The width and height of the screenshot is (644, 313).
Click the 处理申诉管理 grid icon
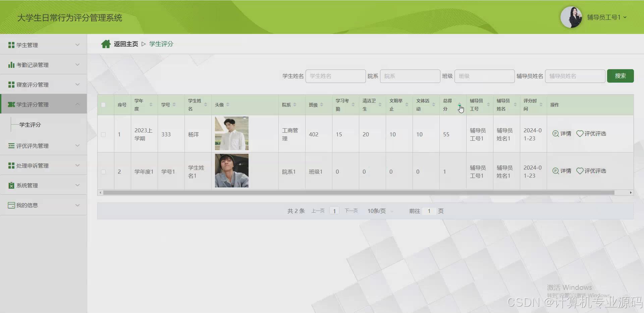point(11,166)
